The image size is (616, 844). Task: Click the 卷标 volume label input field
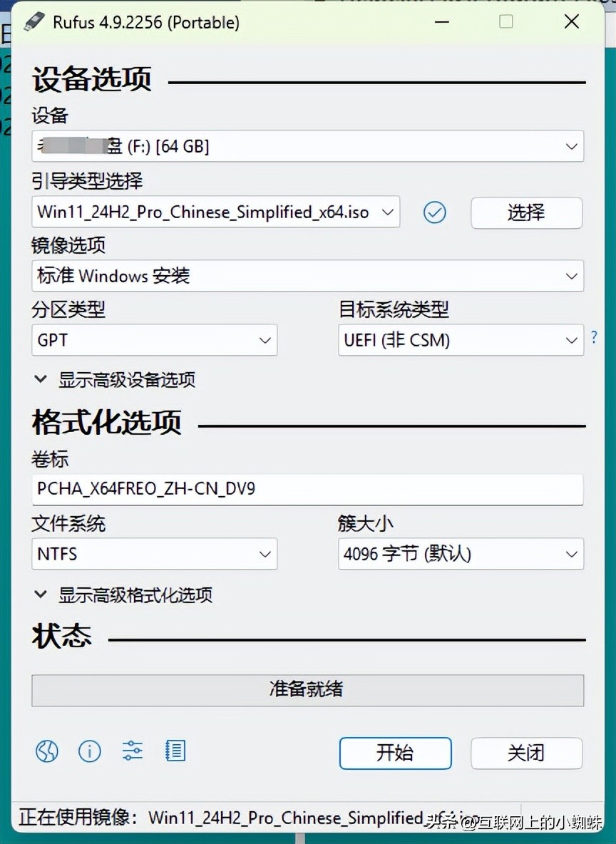(x=307, y=490)
